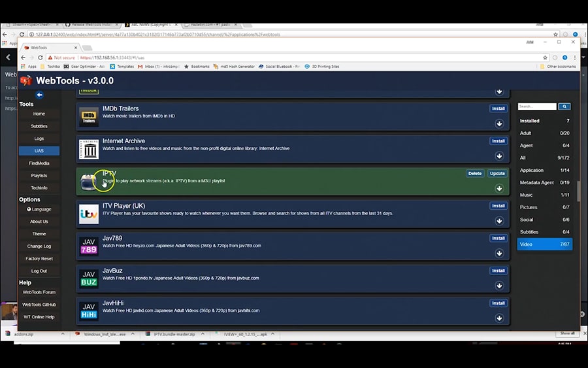Click the WebTools toolbox logo icon
588x368 pixels.
click(x=26, y=80)
